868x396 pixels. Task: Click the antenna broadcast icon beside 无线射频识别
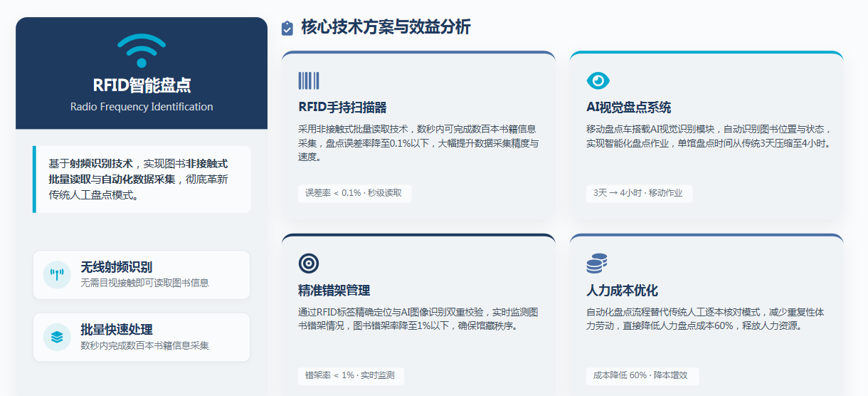(x=57, y=274)
